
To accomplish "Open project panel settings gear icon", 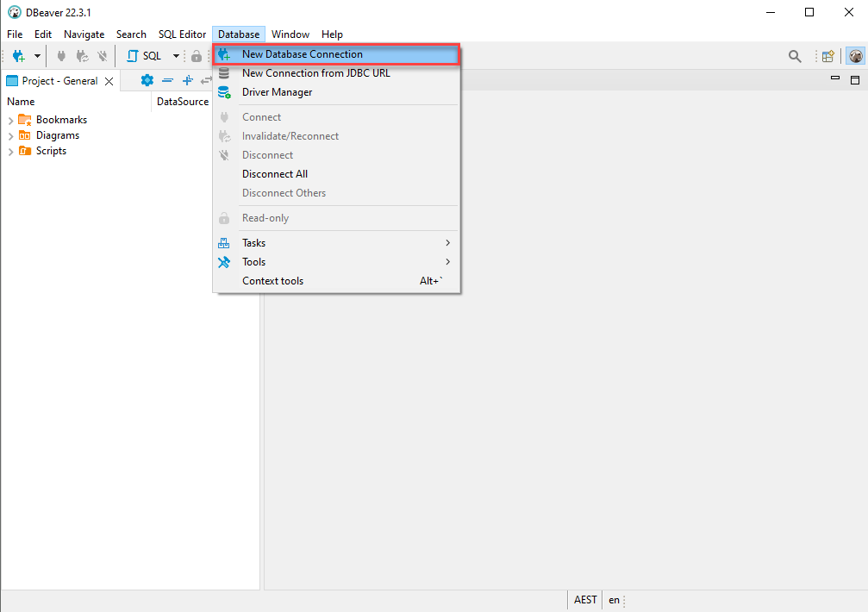I will [147, 80].
